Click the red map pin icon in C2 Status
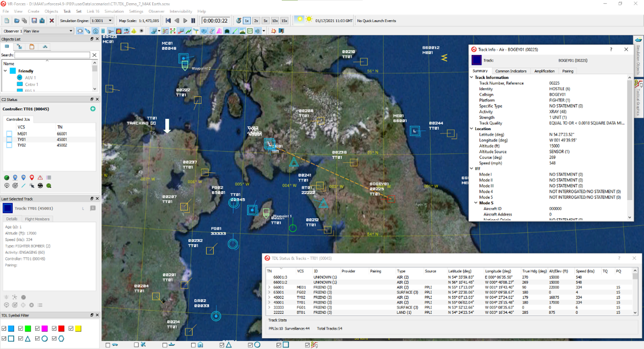The image size is (644, 349). pyautogui.click(x=32, y=178)
